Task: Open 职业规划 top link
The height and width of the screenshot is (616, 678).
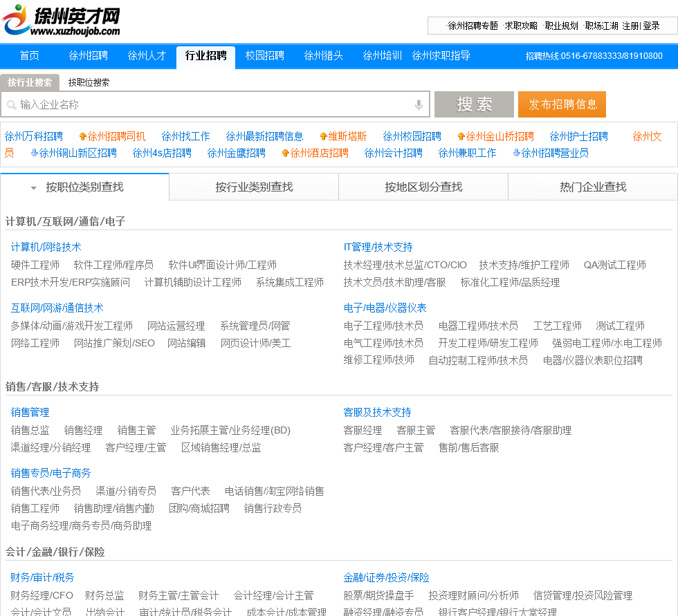Action: pos(561,26)
